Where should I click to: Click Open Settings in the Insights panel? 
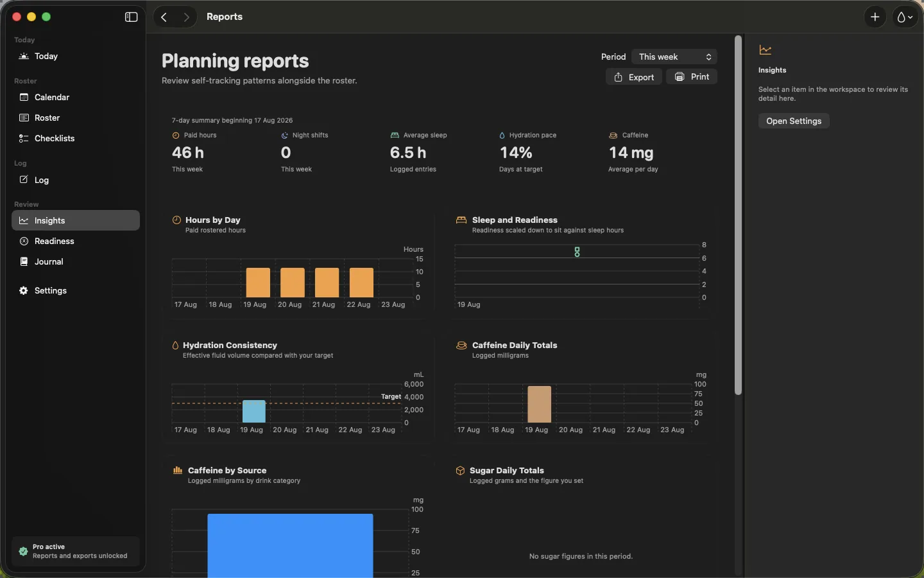point(794,121)
